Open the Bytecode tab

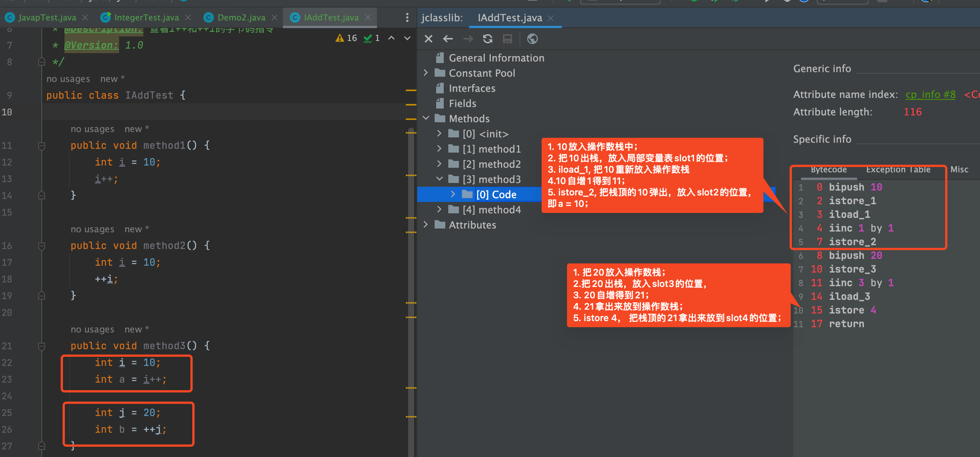click(829, 169)
